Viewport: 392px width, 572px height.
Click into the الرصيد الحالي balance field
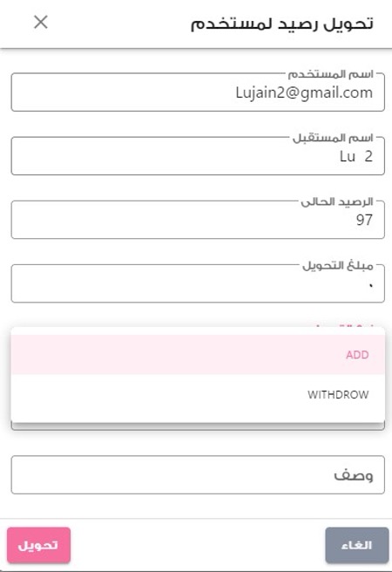[198, 220]
